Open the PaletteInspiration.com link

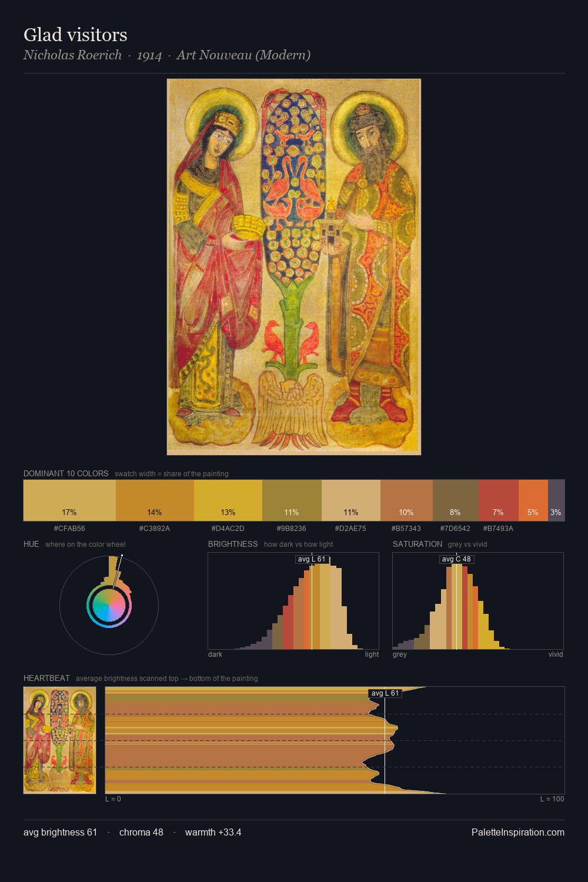click(518, 832)
